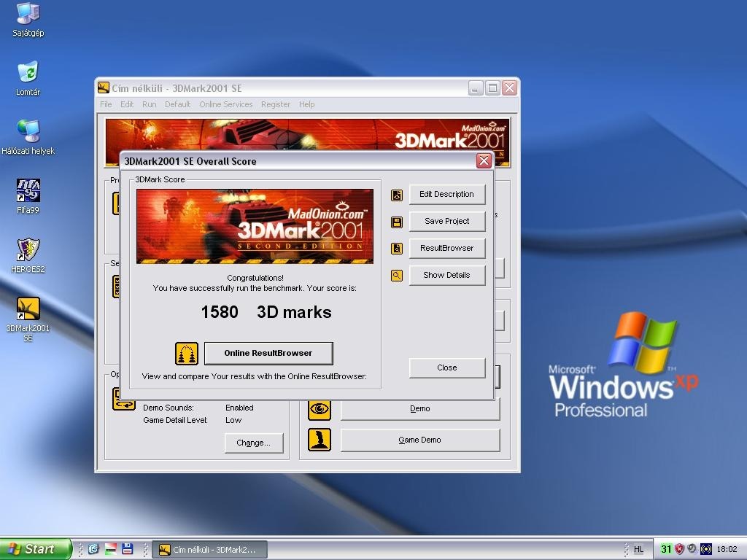Click the Options settings icon beside Demo Sounds
Screen dimensions: 747x560
click(x=124, y=399)
